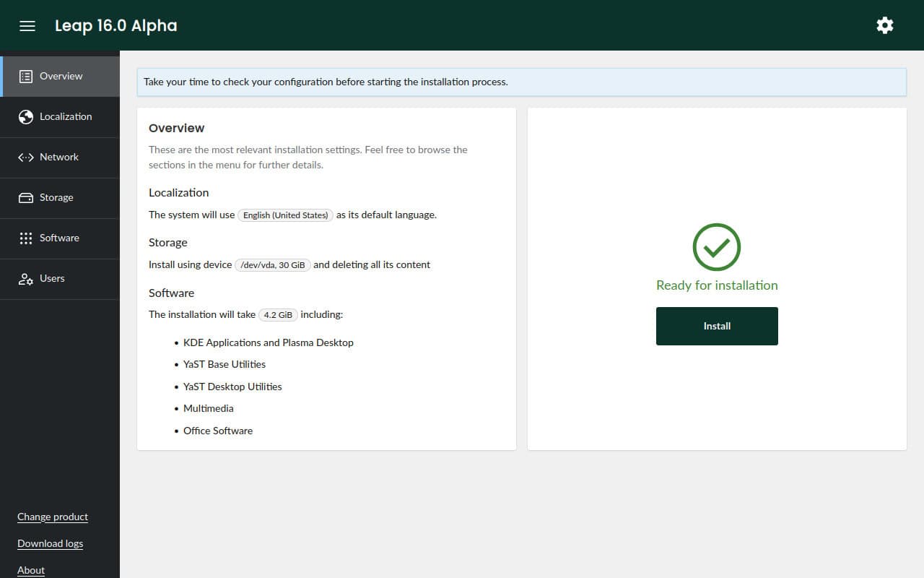
Task: Open the Users configuration section
Action: [51, 278]
